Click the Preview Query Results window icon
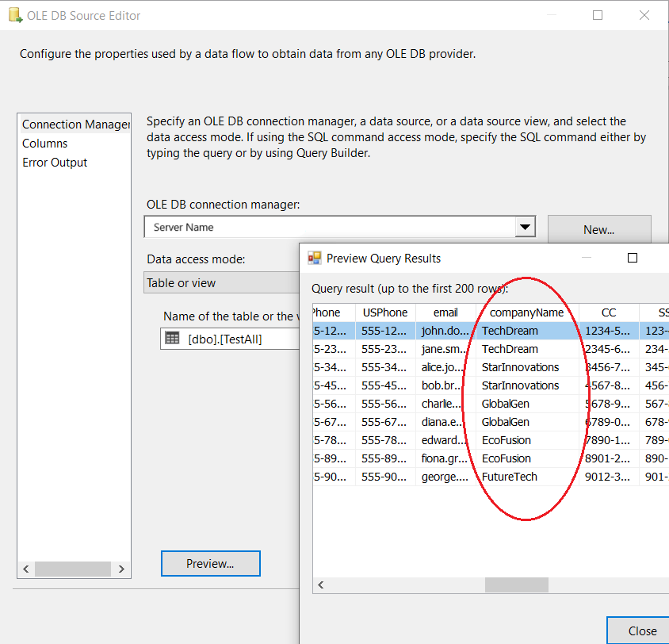The image size is (669, 644). 315,258
